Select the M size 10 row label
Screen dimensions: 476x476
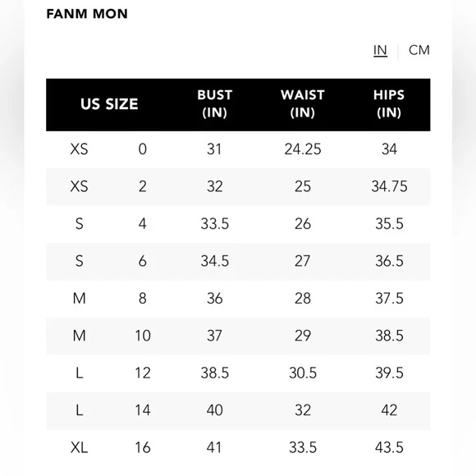tap(80, 336)
